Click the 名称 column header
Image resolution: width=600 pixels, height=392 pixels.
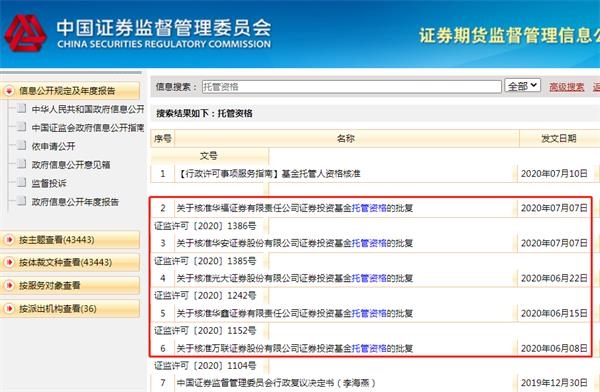pos(346,139)
